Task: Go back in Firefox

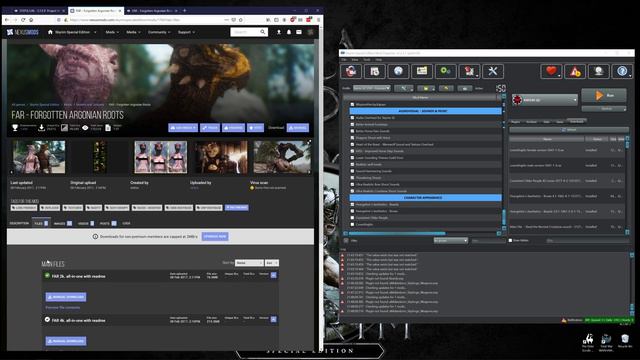Action: (7, 20)
